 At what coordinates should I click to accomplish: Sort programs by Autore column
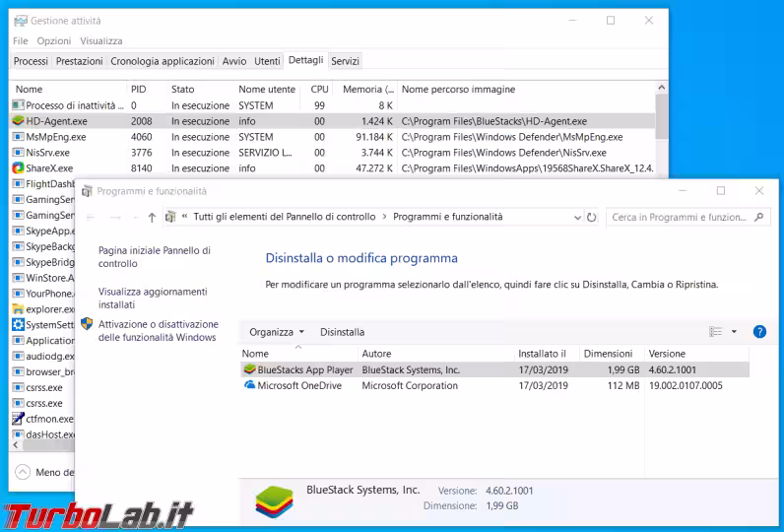(x=436, y=354)
